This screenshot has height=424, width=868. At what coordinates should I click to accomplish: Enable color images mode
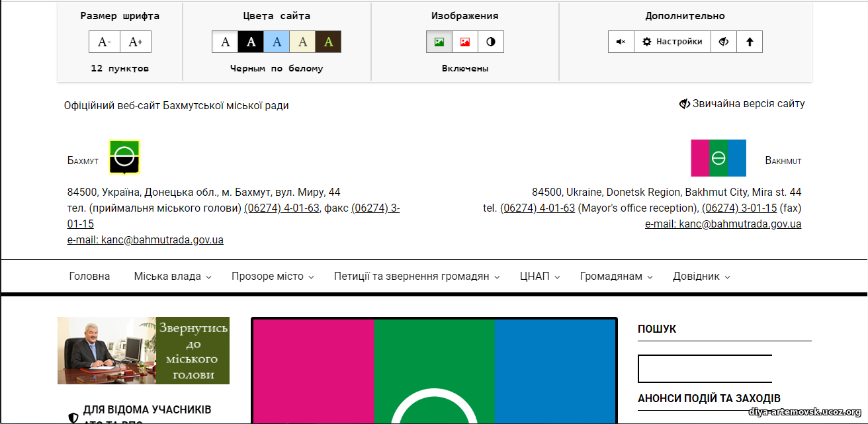pos(439,42)
